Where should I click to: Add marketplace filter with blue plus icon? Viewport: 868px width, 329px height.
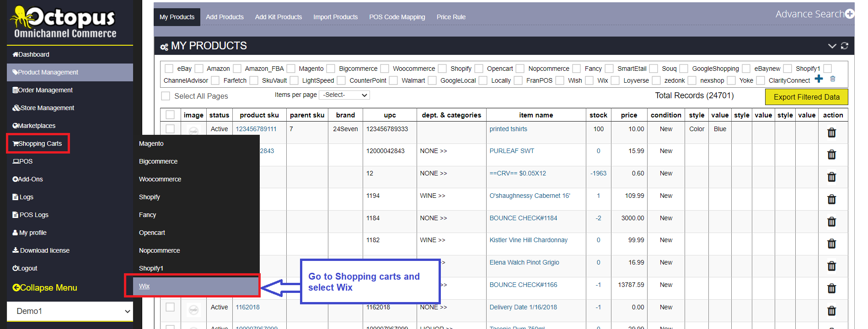point(819,79)
